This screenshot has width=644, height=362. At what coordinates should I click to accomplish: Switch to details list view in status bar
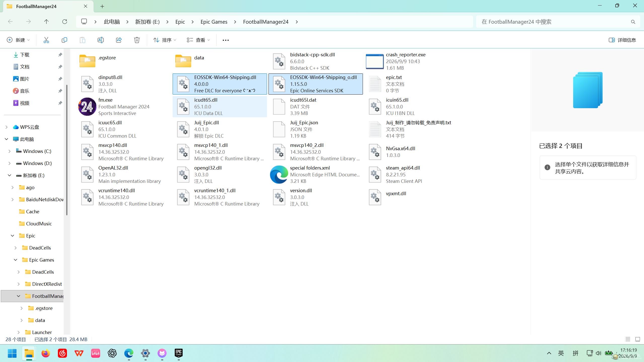click(x=628, y=339)
